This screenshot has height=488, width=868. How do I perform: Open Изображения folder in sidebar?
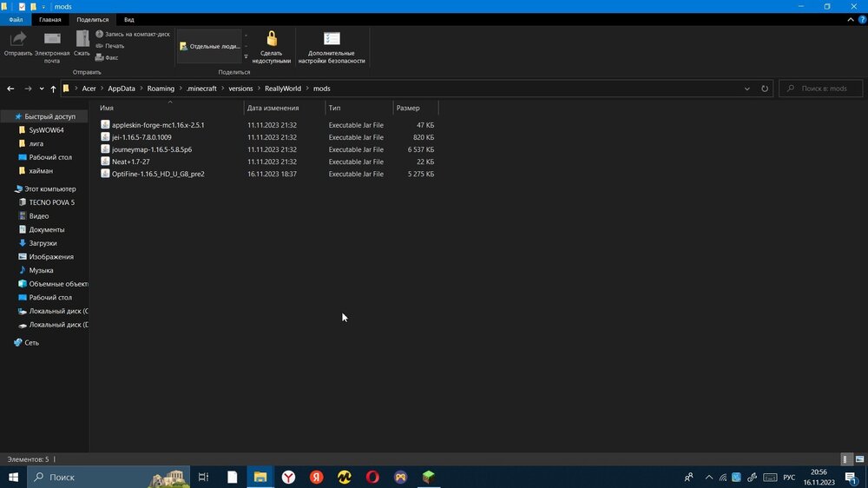click(51, 257)
